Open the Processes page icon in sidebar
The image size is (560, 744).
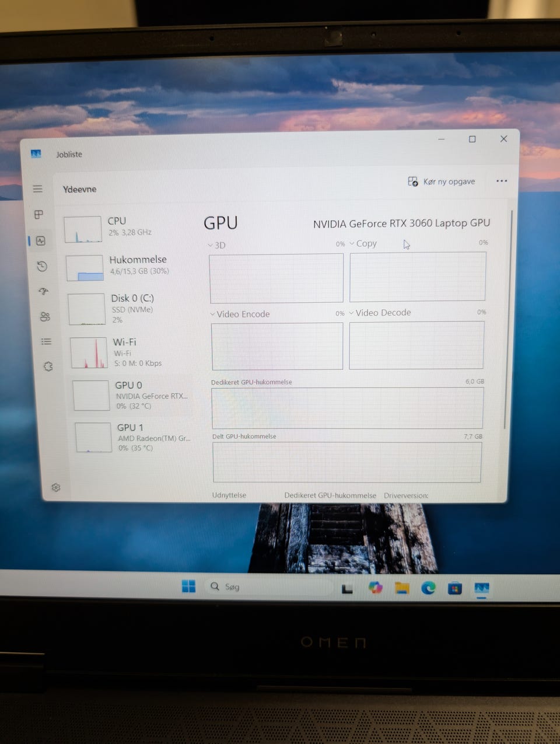click(38, 215)
